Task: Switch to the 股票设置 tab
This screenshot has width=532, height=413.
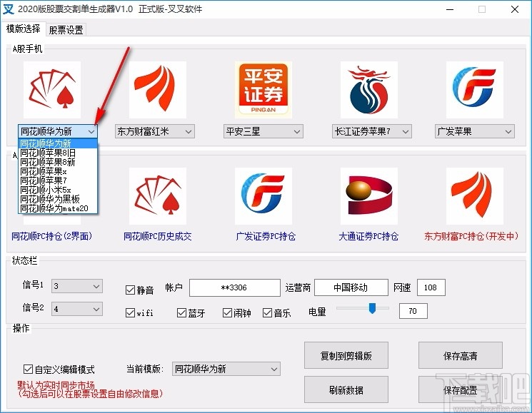Action: click(x=66, y=30)
